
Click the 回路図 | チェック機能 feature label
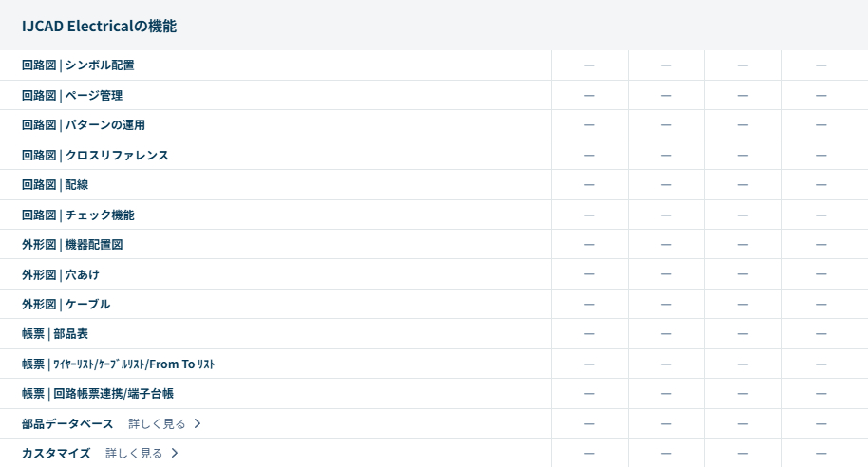click(78, 215)
